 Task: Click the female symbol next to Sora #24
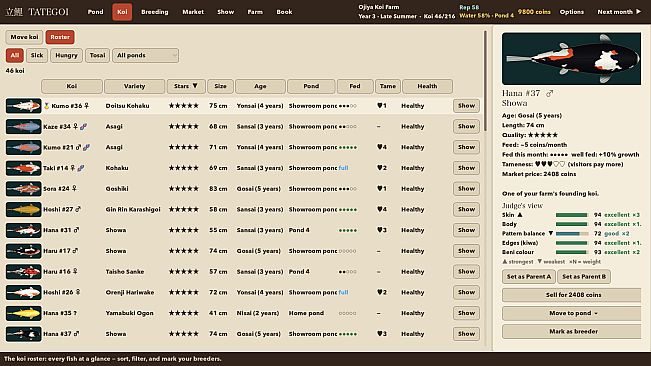[75, 188]
